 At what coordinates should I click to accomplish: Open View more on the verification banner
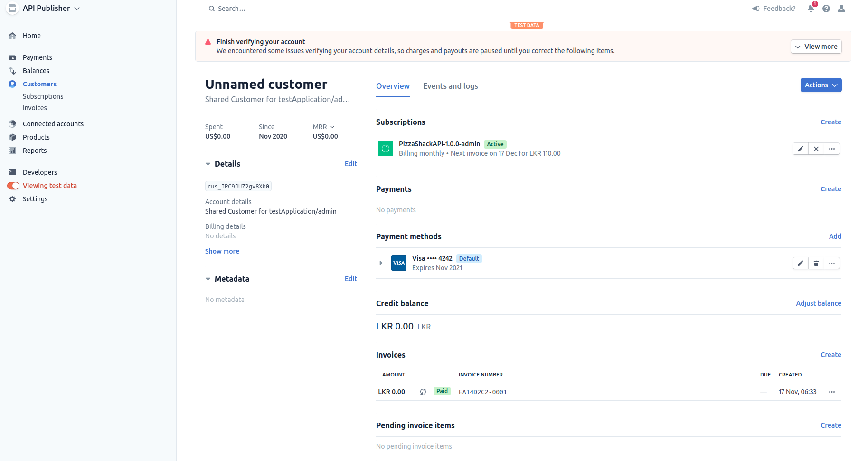tap(816, 47)
